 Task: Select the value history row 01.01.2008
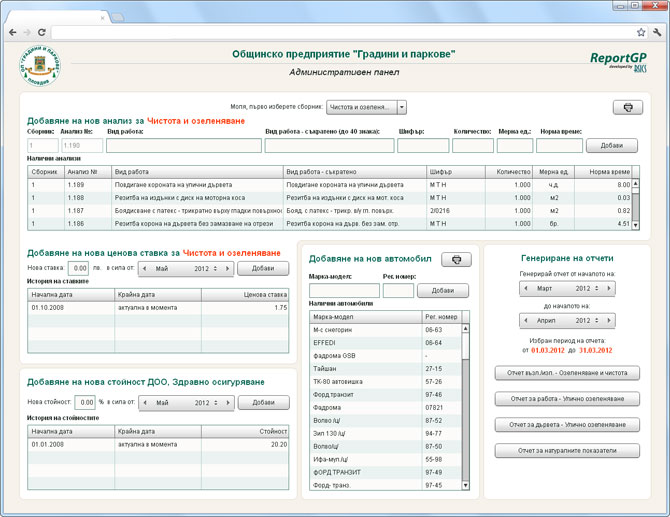pyautogui.click(x=158, y=444)
